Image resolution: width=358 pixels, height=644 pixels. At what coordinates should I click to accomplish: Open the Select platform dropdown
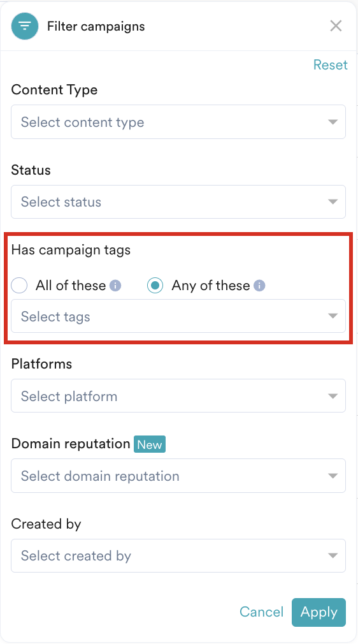(178, 396)
